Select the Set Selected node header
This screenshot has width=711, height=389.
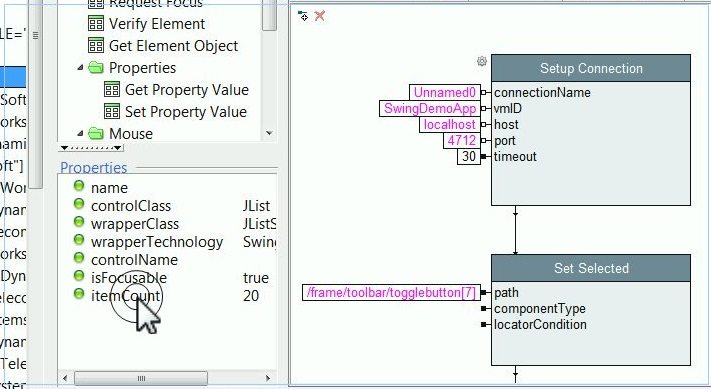click(x=591, y=268)
